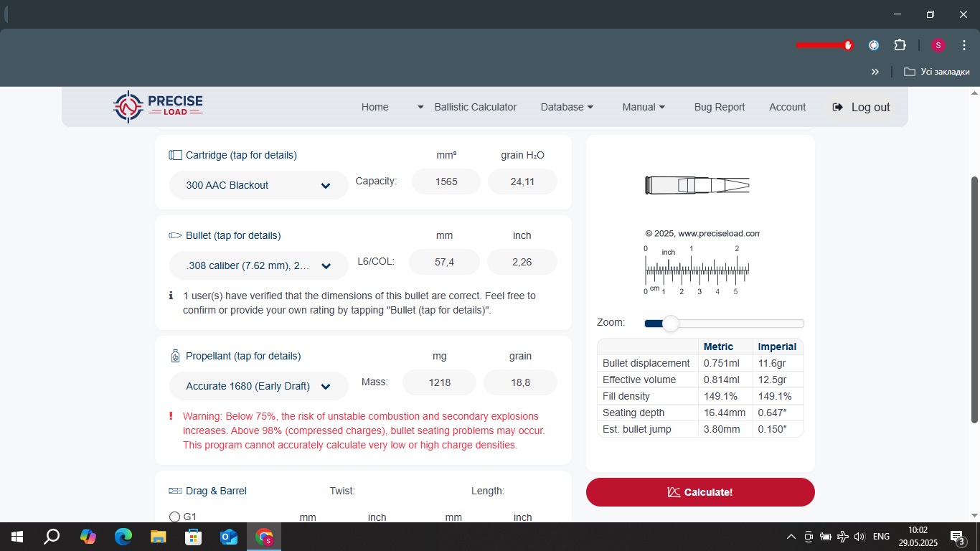Expand the 300 AAC Blackout cartridge dropdown
This screenshot has width=980, height=551.
click(258, 185)
